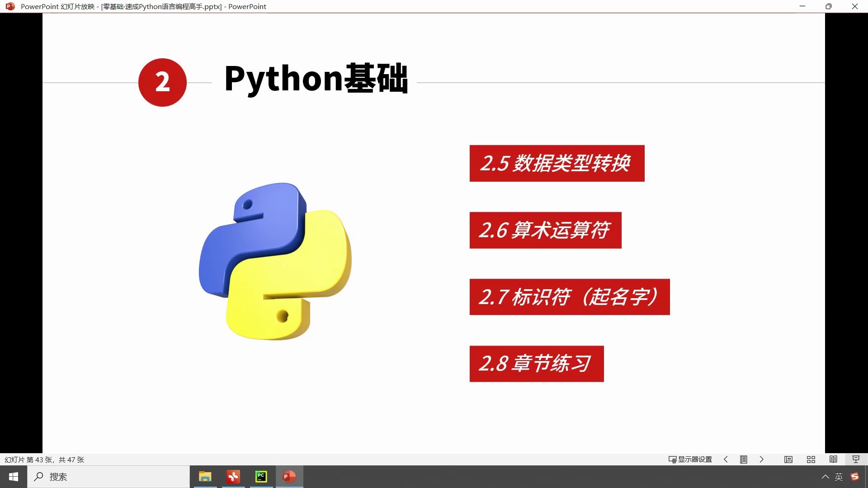The height and width of the screenshot is (488, 868).
Task: Toggle 英 input language indicator
Action: tap(839, 477)
